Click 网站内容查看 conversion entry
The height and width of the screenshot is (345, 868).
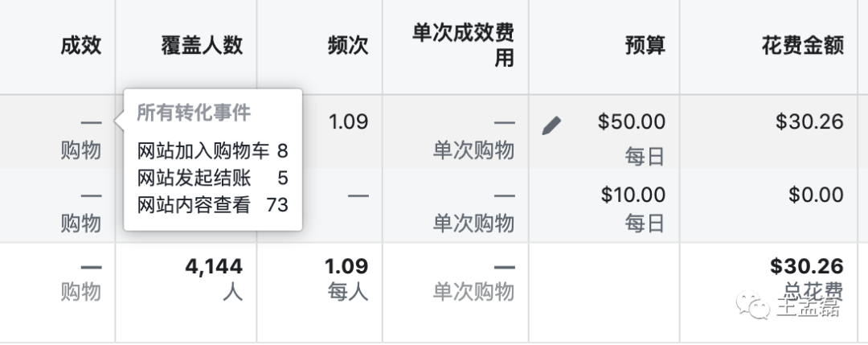(212, 205)
